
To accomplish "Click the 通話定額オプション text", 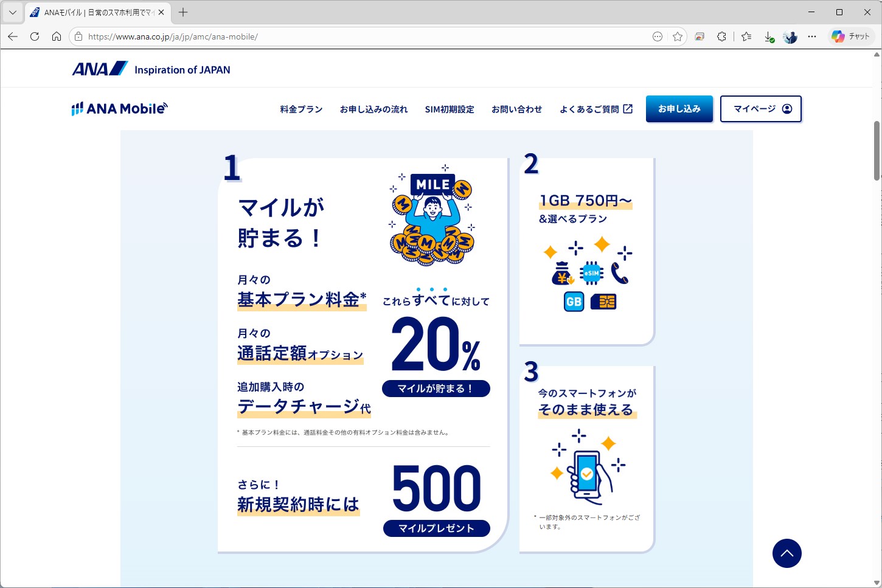I will (x=300, y=353).
